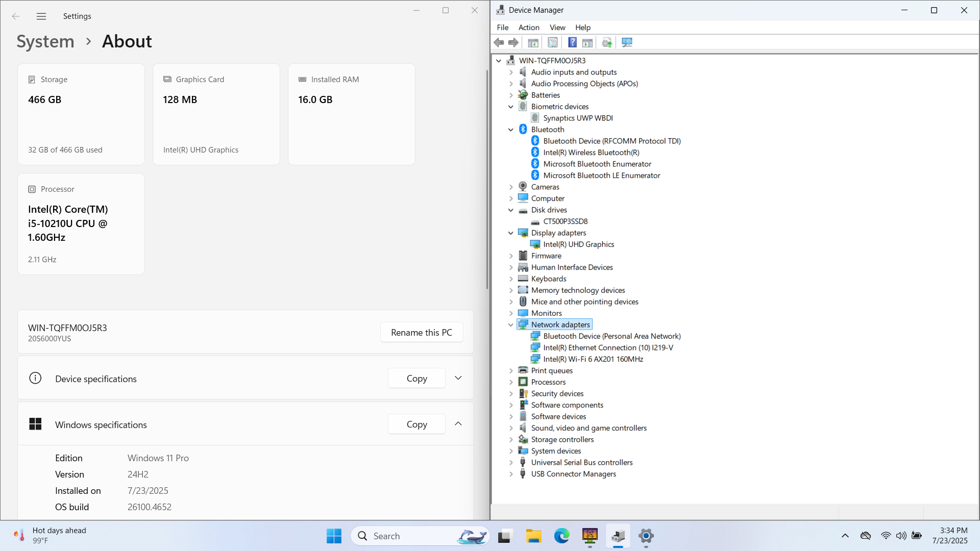Select Intel(R) Wi-Fi 6 AX201 160MHz
The image size is (980, 551).
593,359
